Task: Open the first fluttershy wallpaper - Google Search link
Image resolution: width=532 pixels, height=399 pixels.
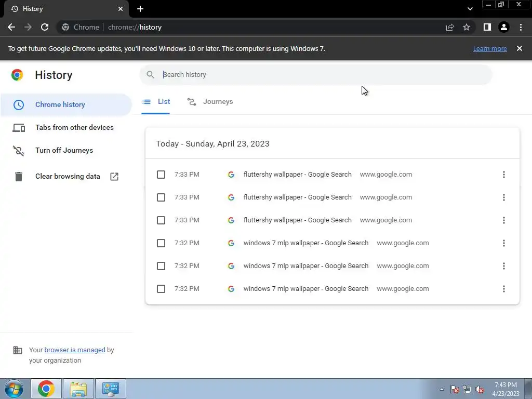Action: (x=298, y=175)
